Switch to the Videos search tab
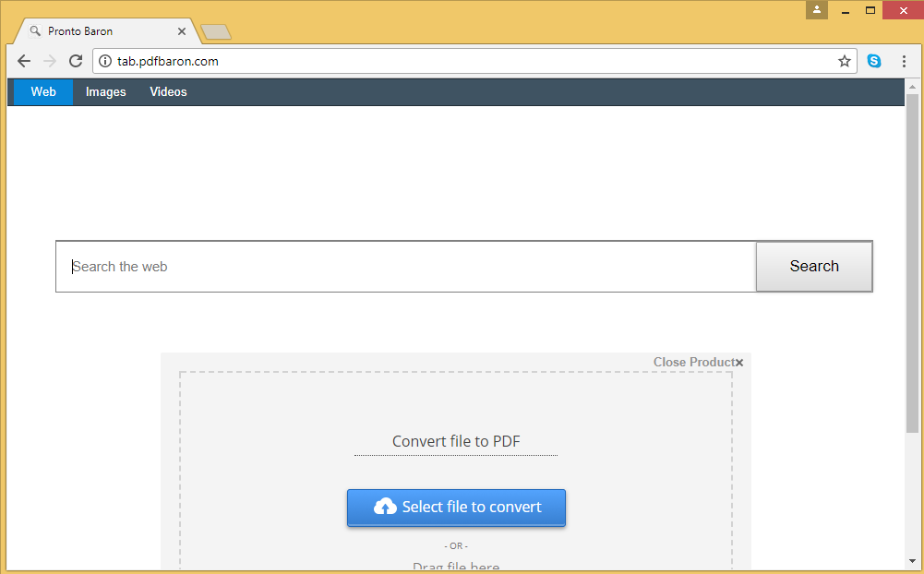The height and width of the screenshot is (574, 924). tap(168, 92)
